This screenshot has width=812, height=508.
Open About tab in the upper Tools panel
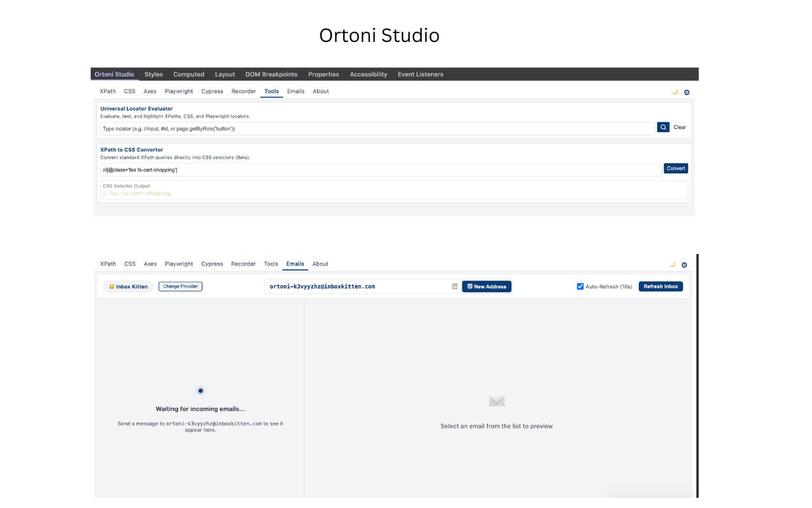point(321,91)
